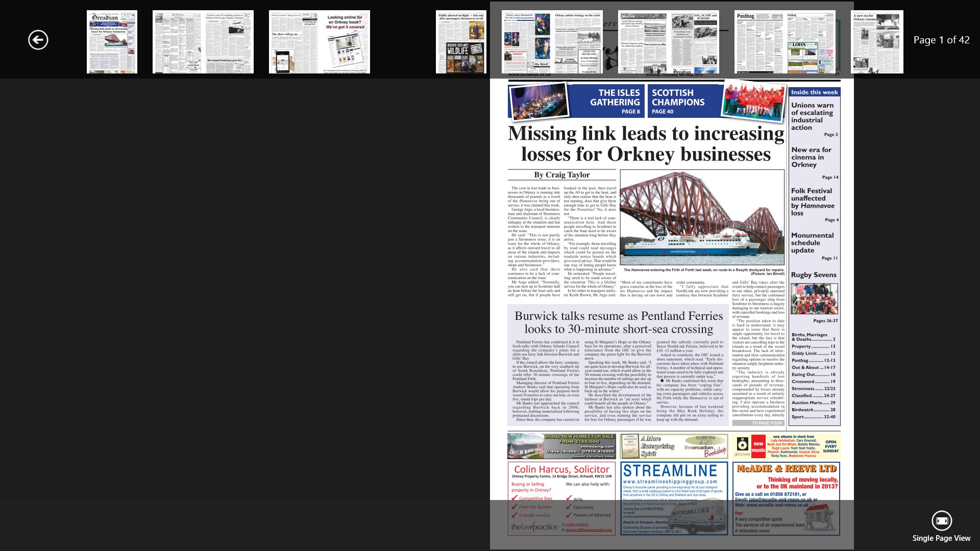980x551 pixels.
Task: Open the front page Orcadian thumbnail
Action: coord(112,42)
